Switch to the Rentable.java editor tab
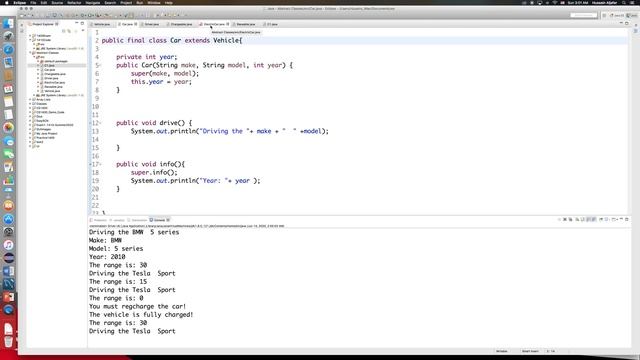640x360 pixels. [245, 24]
